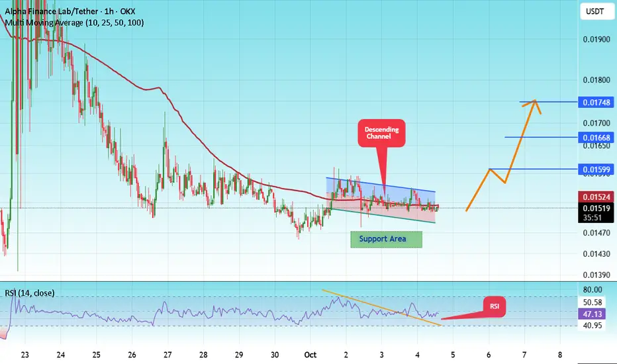The height and width of the screenshot is (364, 617).
Task: Select the RSI (14, close) indicator label
Action: tap(30, 293)
